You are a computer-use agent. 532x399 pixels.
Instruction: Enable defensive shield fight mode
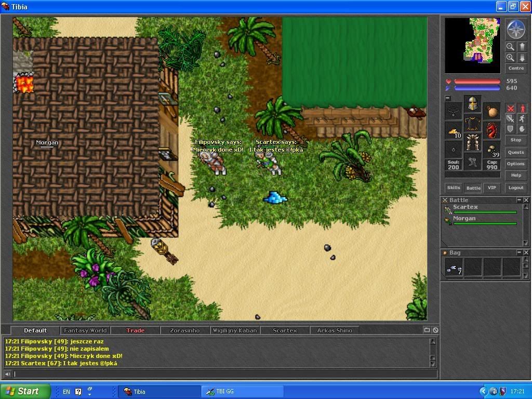(510, 129)
